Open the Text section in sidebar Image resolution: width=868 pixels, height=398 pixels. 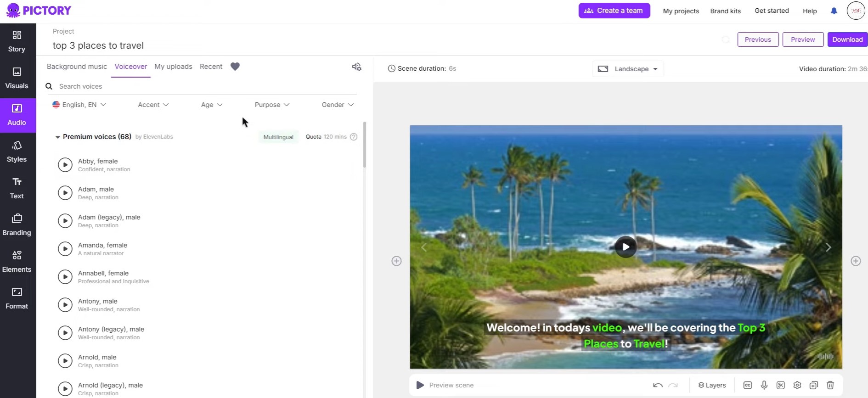pyautogui.click(x=17, y=188)
